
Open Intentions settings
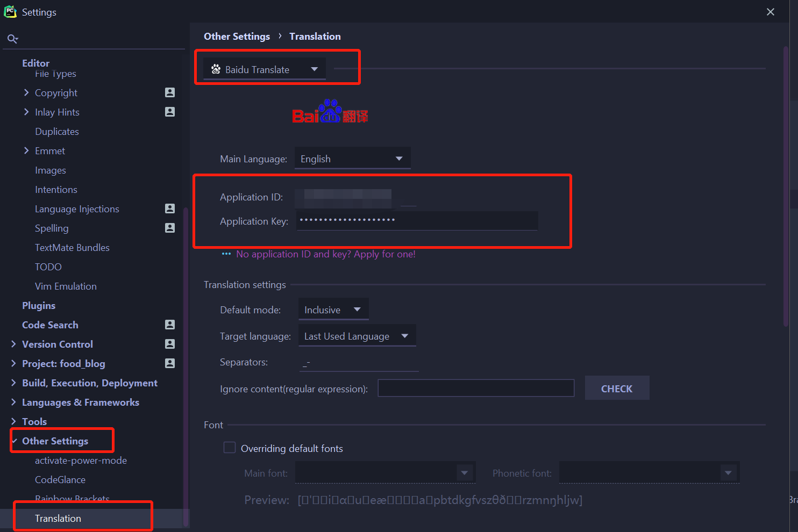56,189
